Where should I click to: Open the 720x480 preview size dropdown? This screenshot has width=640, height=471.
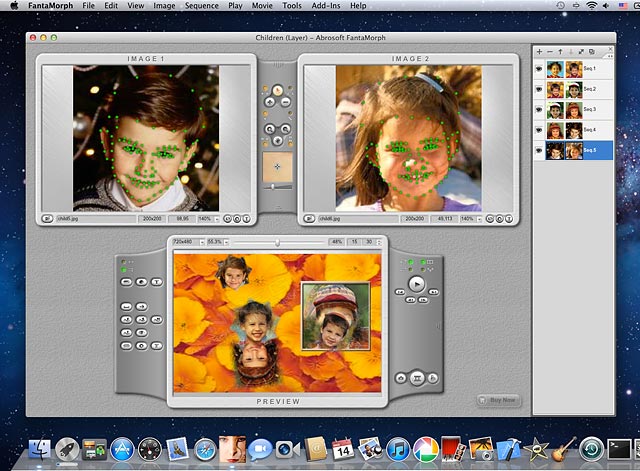(201, 242)
